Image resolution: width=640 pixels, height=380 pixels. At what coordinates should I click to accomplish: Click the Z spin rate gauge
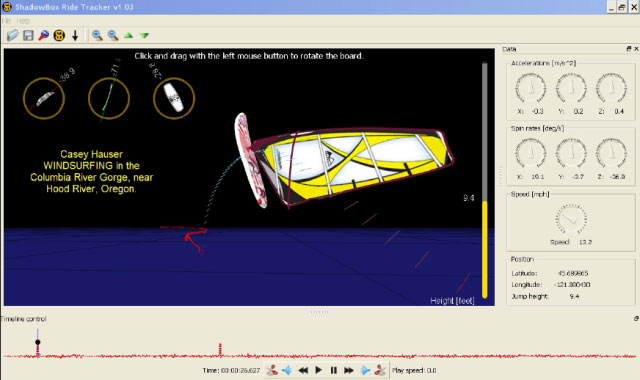click(x=611, y=153)
